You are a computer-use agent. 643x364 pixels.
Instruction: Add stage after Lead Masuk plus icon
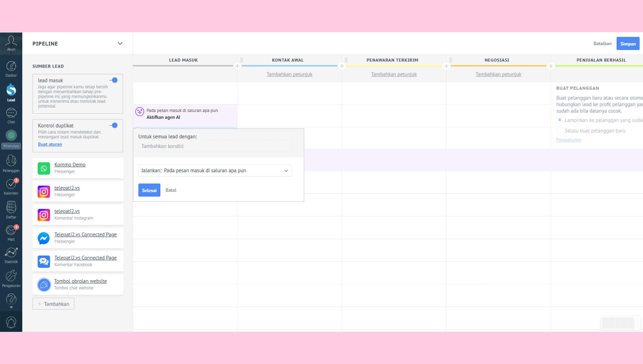(237, 66)
